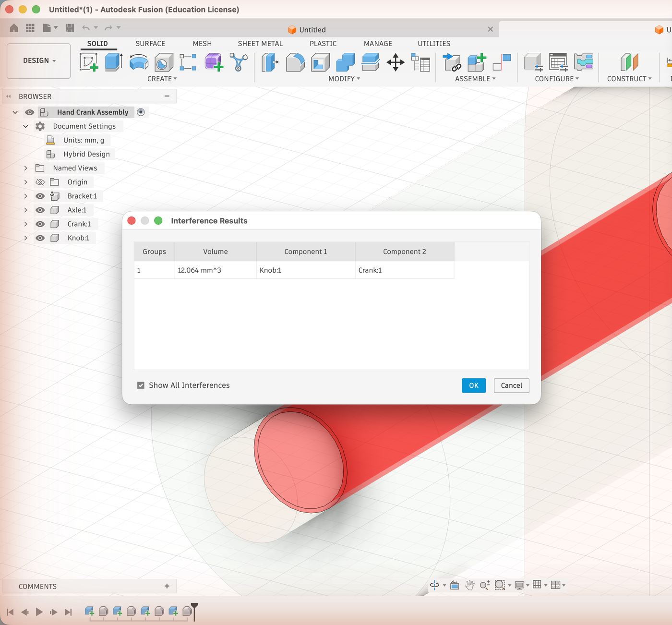
Task: Click the Look At navigation icon
Action: point(455,585)
